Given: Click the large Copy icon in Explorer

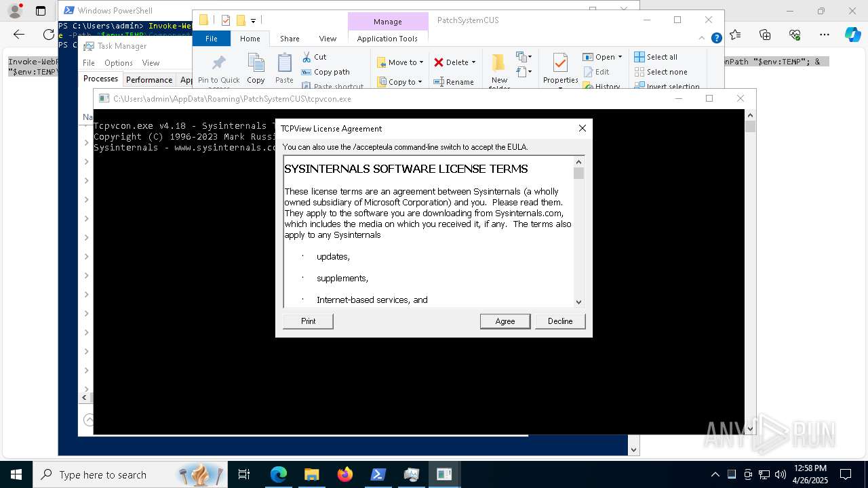Looking at the screenshot, I should [x=256, y=69].
